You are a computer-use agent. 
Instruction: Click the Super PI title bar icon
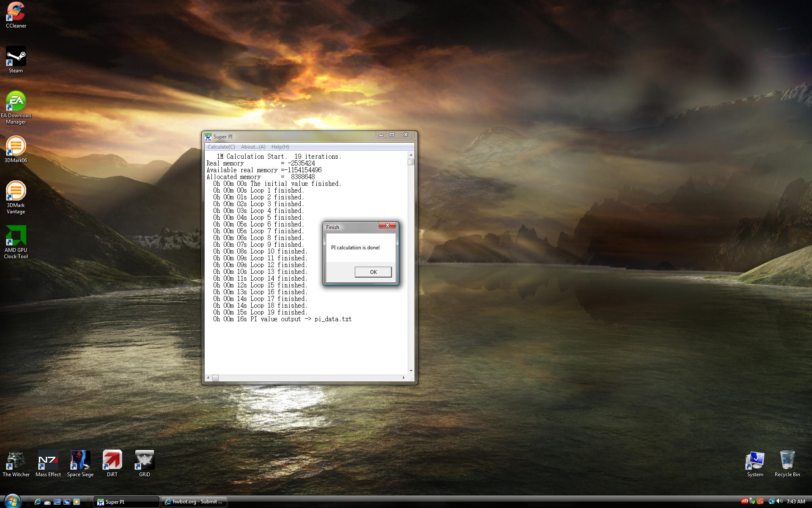tap(208, 136)
